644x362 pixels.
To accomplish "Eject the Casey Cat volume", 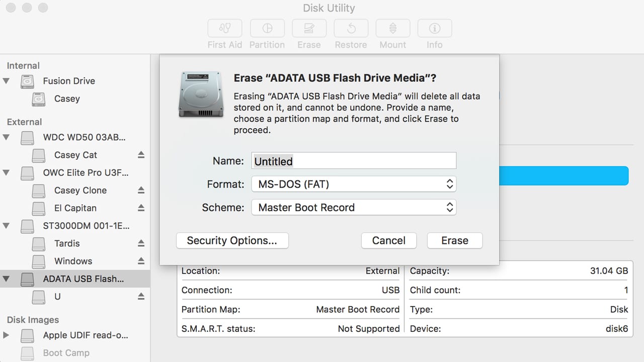I will pos(141,155).
